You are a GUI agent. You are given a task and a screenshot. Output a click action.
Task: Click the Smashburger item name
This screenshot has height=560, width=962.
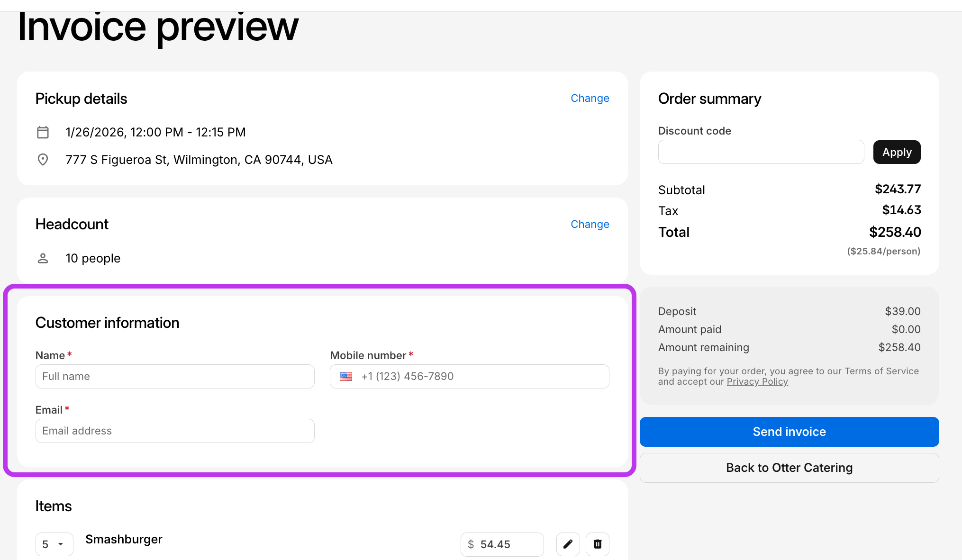[x=124, y=539]
